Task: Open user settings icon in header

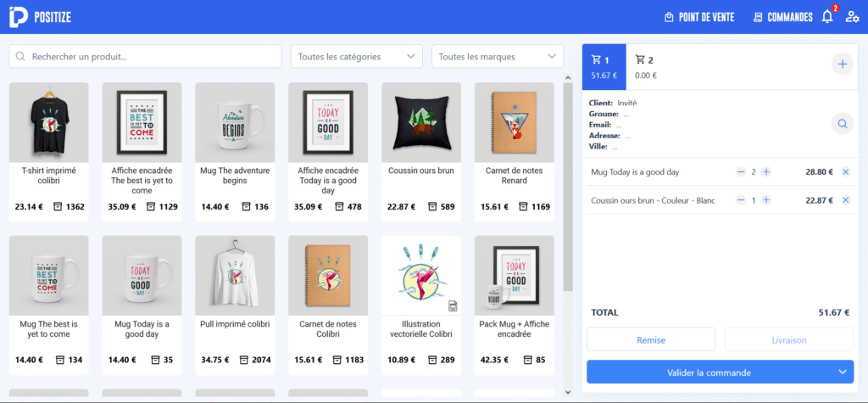Action: click(852, 17)
